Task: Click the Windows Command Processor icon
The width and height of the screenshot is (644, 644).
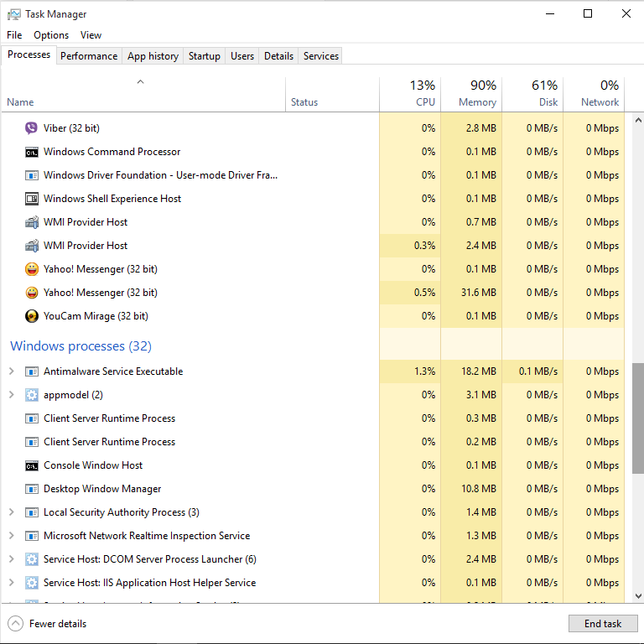Action: [32, 152]
